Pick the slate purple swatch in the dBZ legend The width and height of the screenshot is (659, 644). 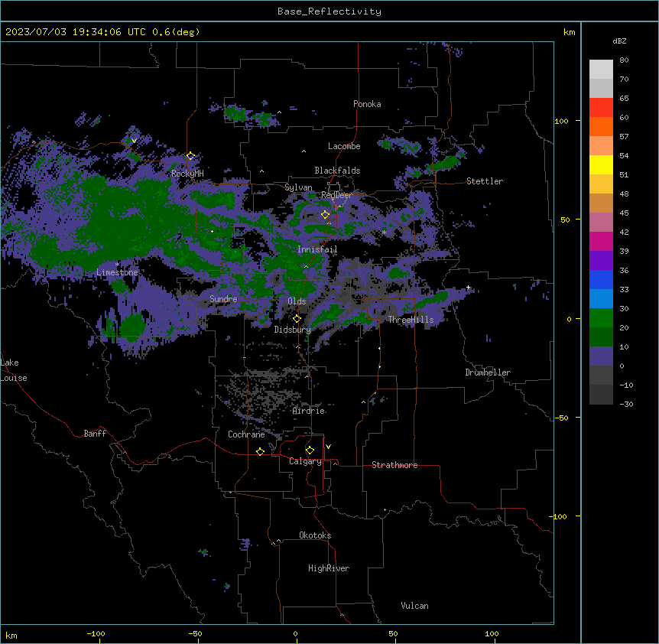pyautogui.click(x=601, y=356)
